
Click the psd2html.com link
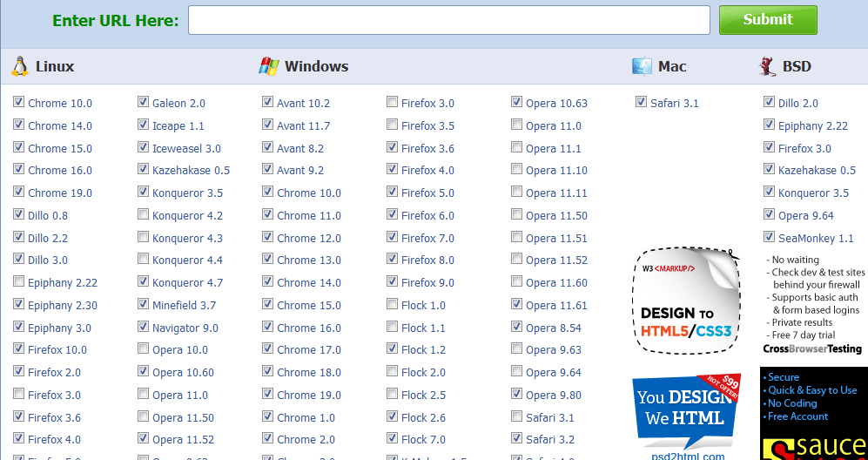pyautogui.click(x=688, y=457)
